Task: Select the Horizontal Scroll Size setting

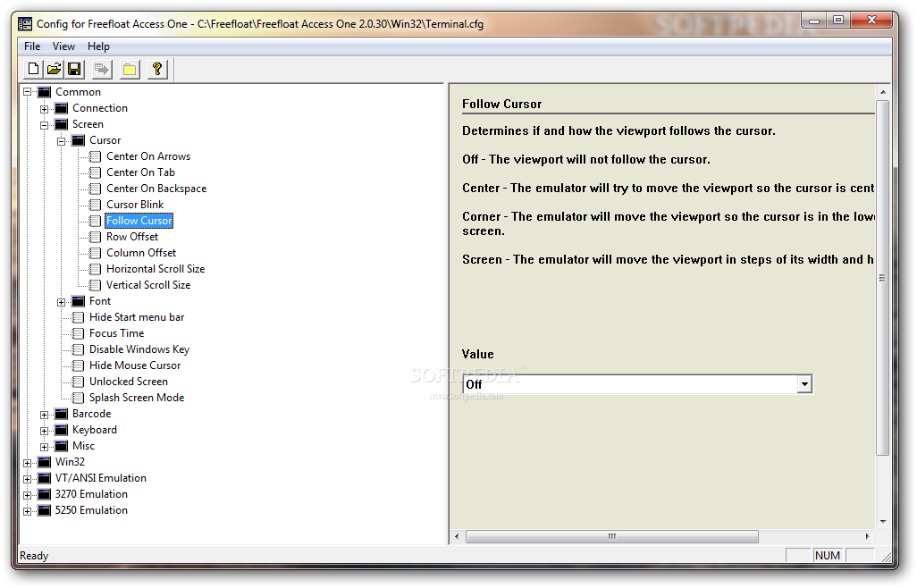Action: click(x=156, y=269)
